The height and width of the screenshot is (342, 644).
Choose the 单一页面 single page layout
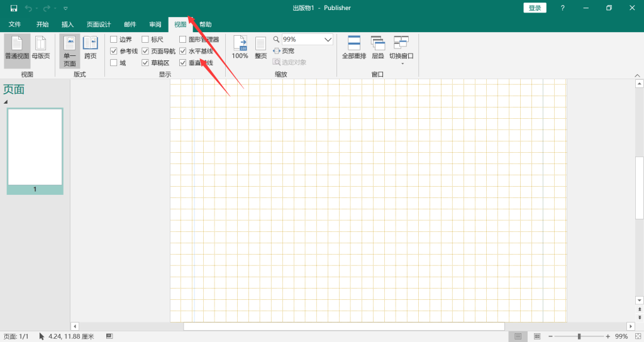pos(69,51)
